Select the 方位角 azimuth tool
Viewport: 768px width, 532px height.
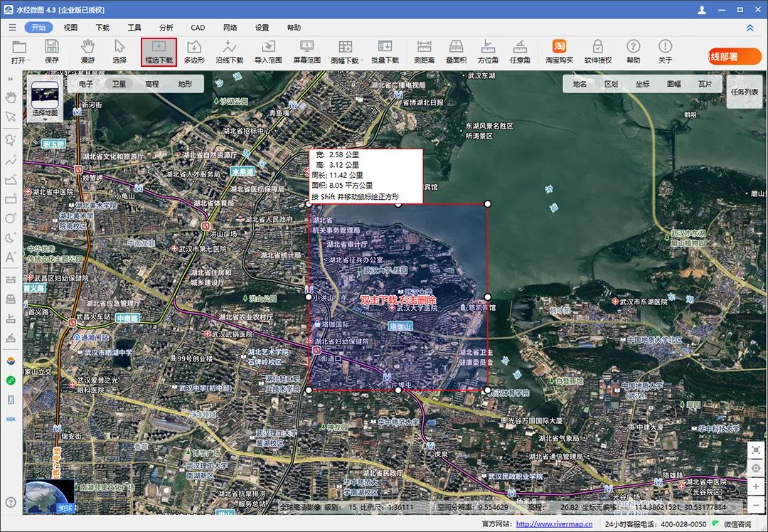[x=488, y=51]
